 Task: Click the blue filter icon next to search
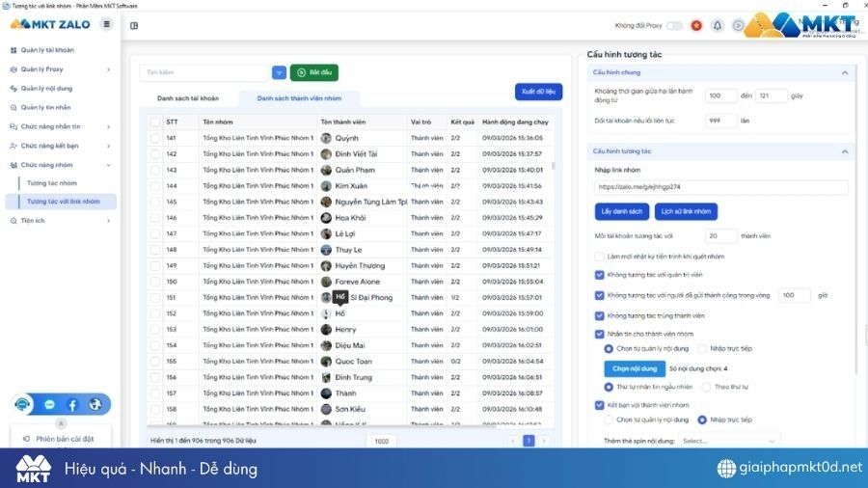[x=279, y=72]
